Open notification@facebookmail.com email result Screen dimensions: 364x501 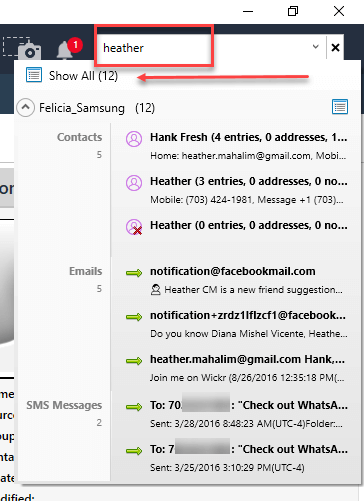coord(233,271)
